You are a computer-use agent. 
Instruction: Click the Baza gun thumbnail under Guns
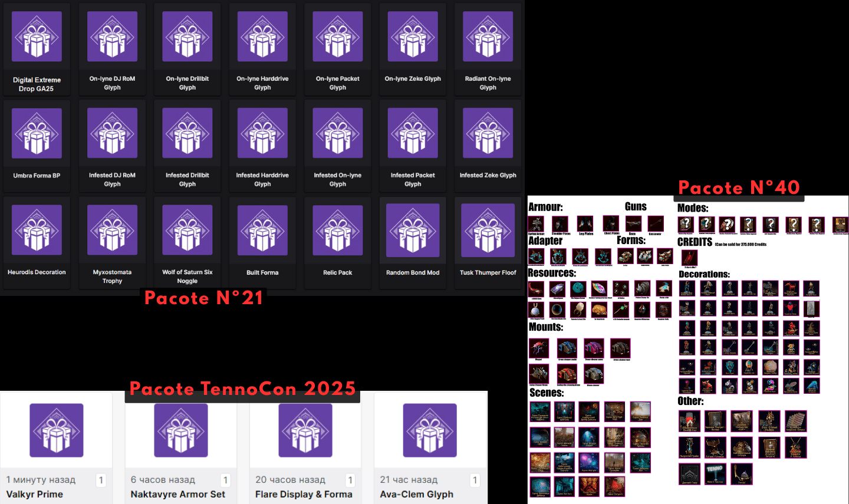coord(633,223)
